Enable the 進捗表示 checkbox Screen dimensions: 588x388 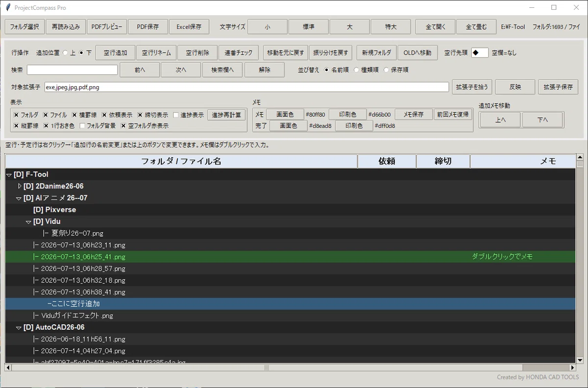tap(176, 115)
